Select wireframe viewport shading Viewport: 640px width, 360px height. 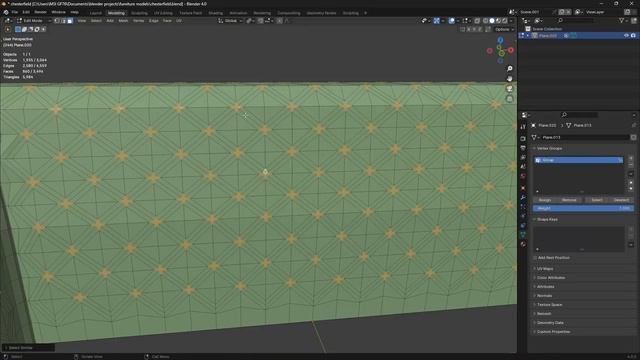[486, 20]
